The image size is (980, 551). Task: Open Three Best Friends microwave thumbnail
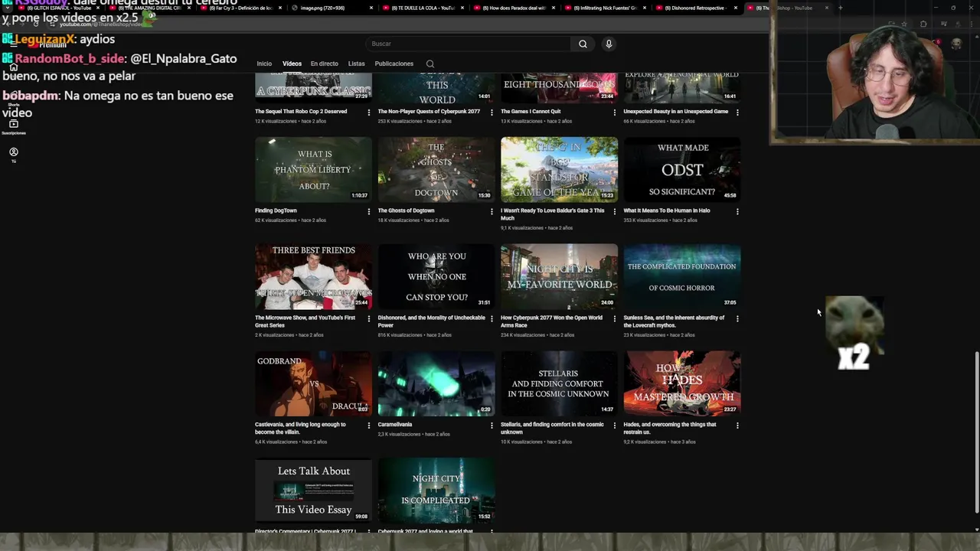click(313, 276)
